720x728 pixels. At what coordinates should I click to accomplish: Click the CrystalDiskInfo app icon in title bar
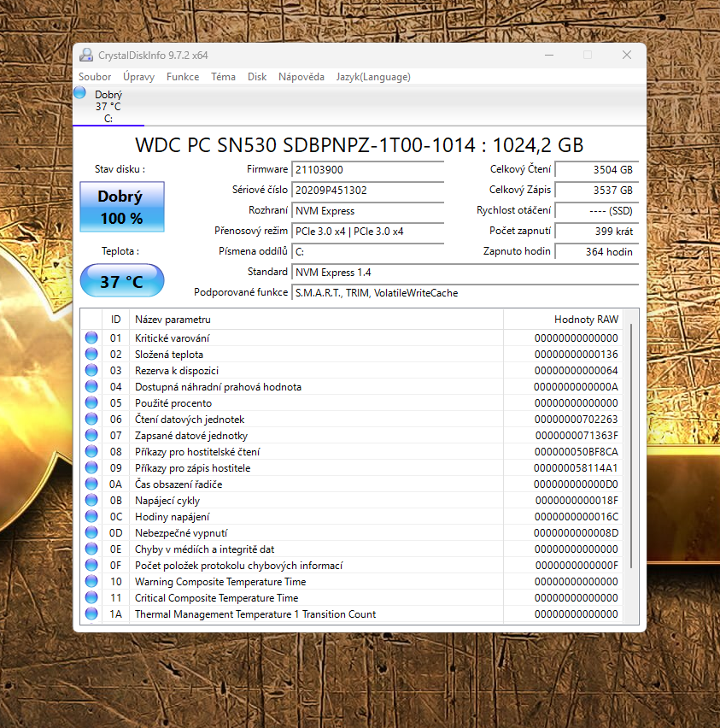(86, 56)
